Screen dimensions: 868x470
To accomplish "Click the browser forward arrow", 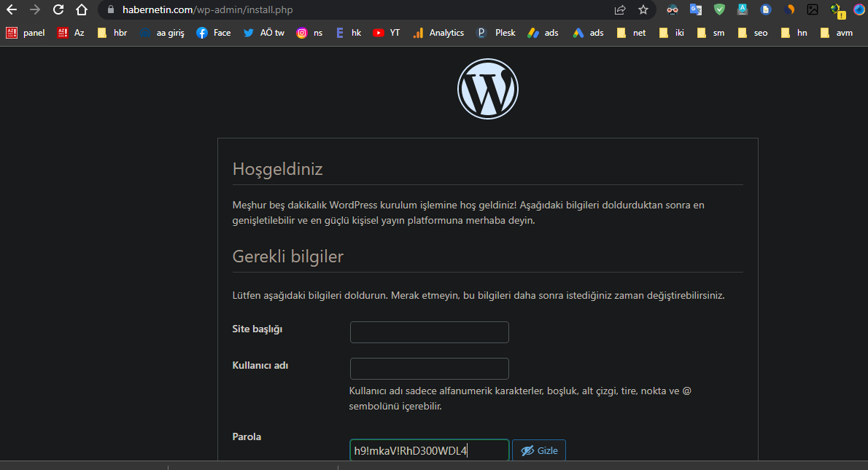I will (x=35, y=10).
